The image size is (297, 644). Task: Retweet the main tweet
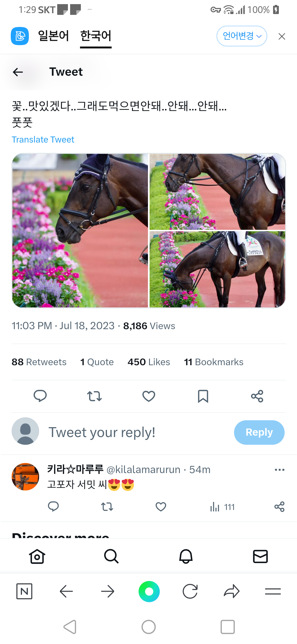(x=94, y=396)
